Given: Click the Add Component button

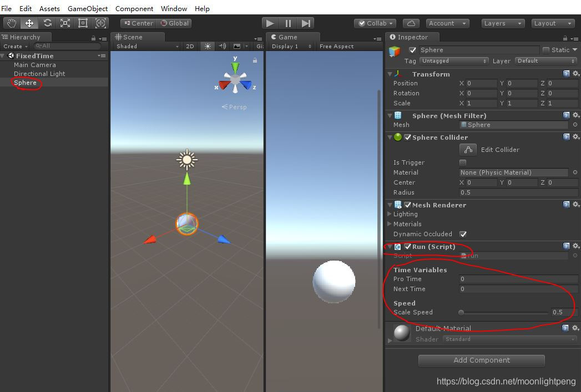Looking at the screenshot, I should click(482, 360).
